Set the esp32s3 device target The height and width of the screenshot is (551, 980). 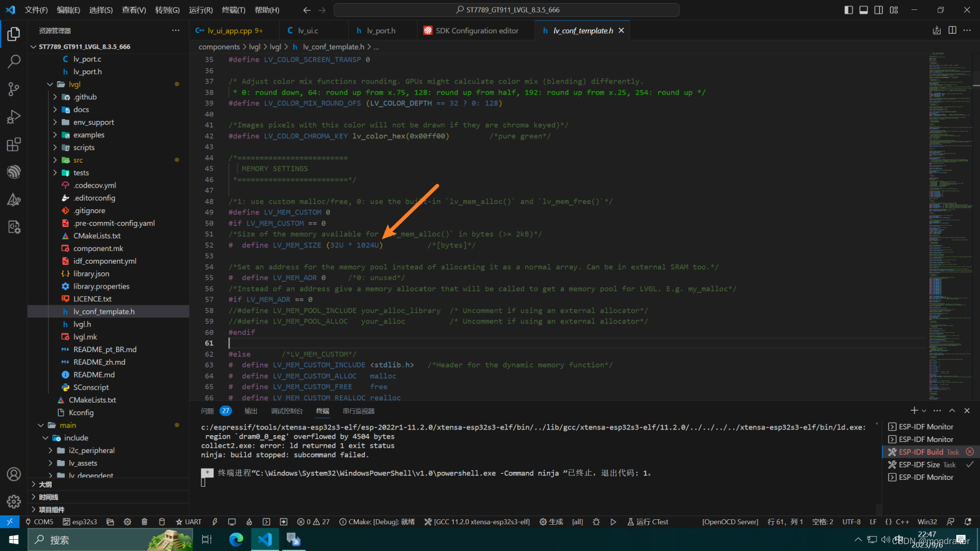[x=80, y=522]
